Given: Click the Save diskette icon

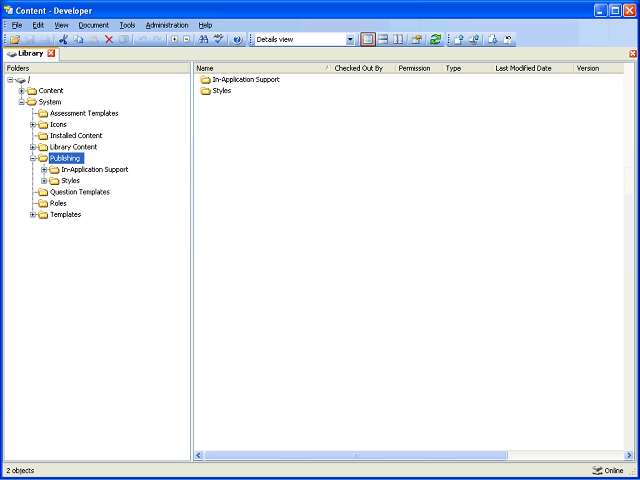Looking at the screenshot, I should pos(31,40).
